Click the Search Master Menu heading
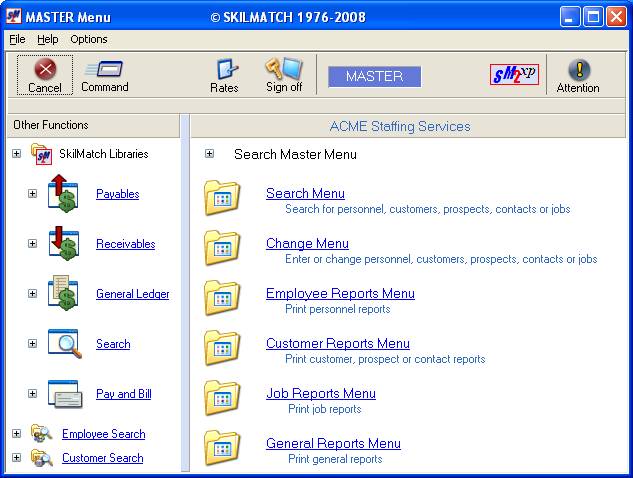633x478 pixels. [x=295, y=154]
